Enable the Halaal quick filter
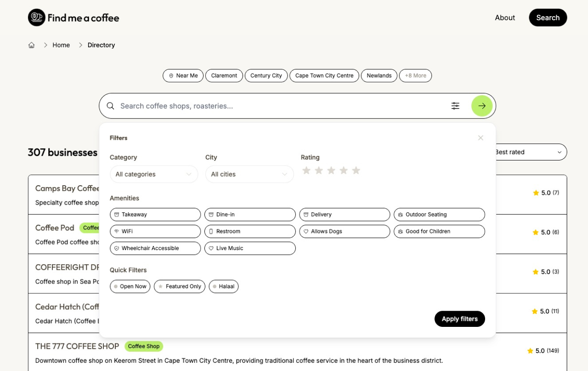This screenshot has width=588, height=371. 223,286
